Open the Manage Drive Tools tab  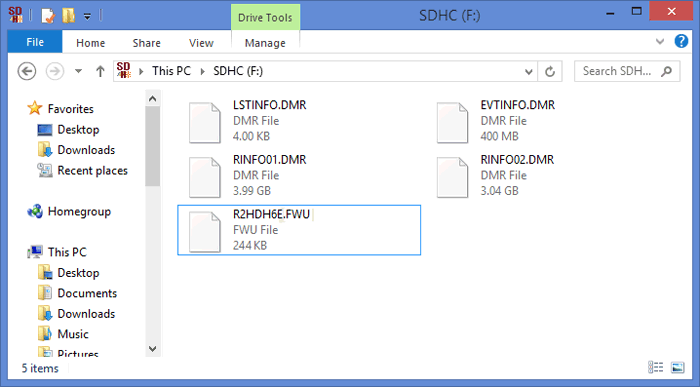265,43
